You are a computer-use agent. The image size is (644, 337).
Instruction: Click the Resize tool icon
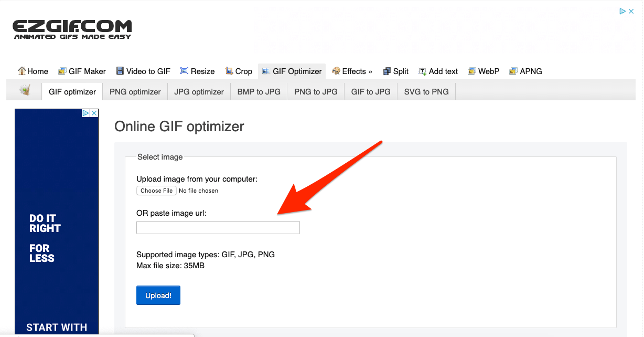coord(184,71)
